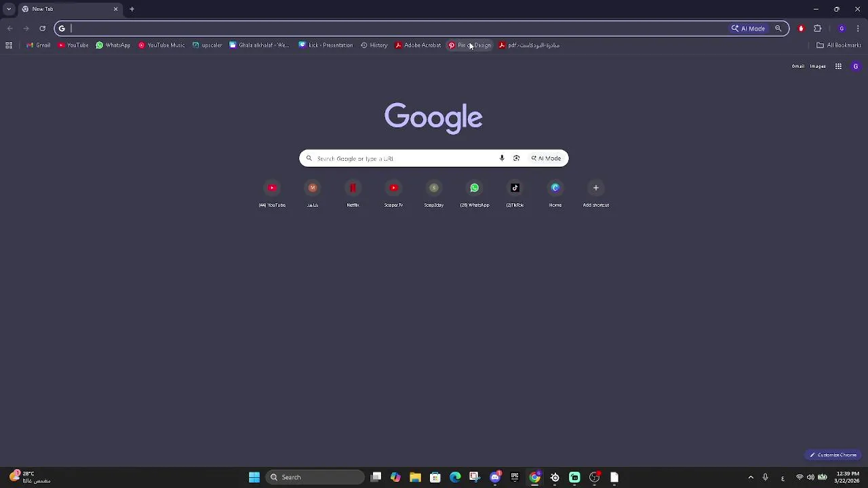Open the YouTube Music bookmark
This screenshot has height=488, width=868.
161,45
